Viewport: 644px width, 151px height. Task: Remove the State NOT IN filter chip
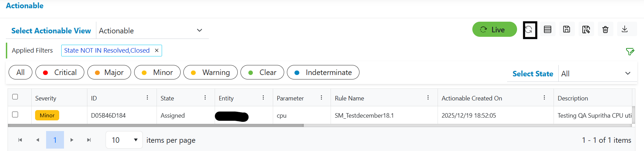(157, 51)
